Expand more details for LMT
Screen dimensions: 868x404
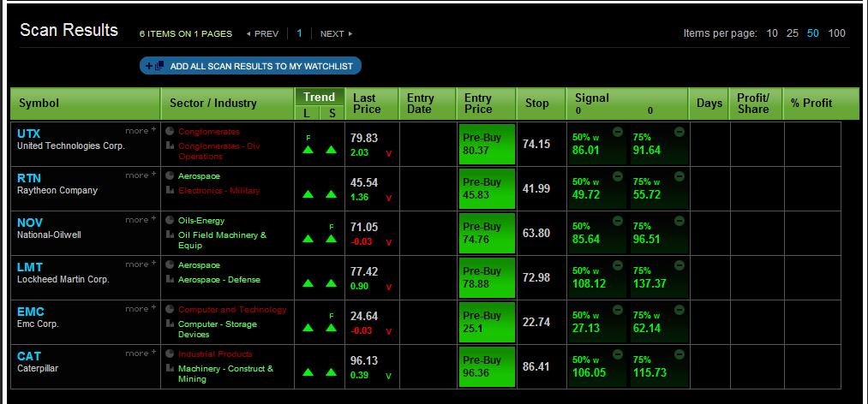(141, 264)
